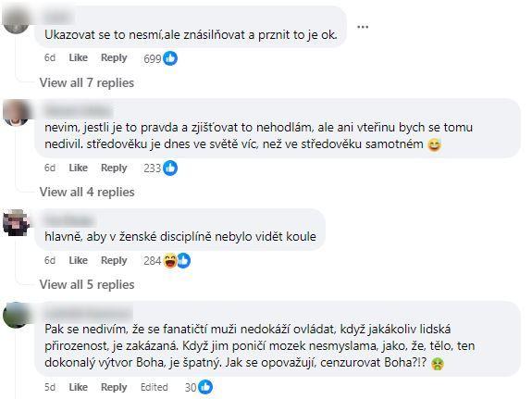
Task: Open profile picture of first commenter
Action: (16, 20)
